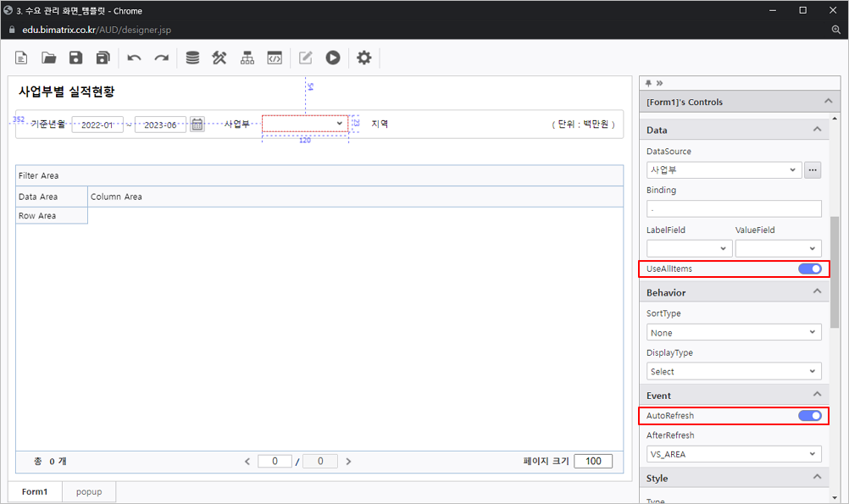
Task: Expand the SortType dropdown
Action: pyautogui.click(x=733, y=333)
